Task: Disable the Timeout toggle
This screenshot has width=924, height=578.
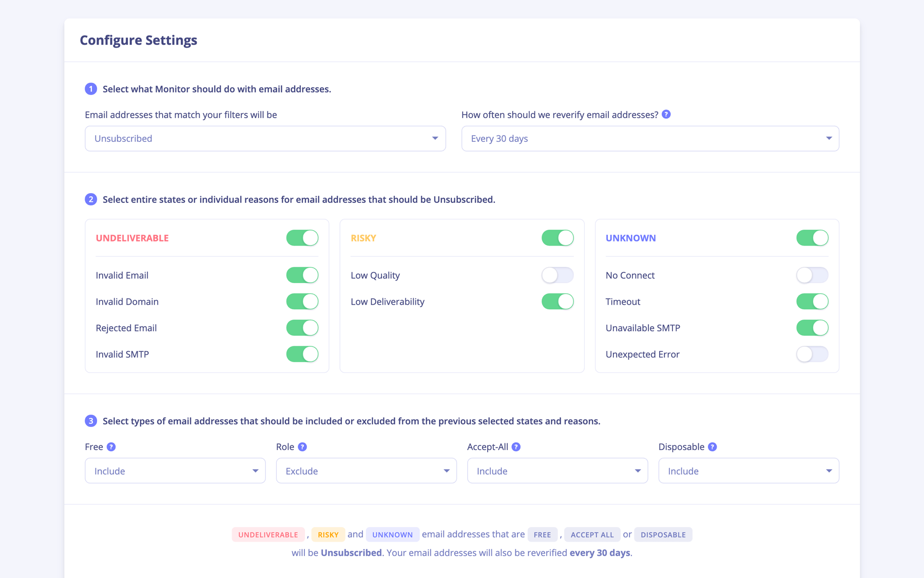Action: pyautogui.click(x=812, y=302)
